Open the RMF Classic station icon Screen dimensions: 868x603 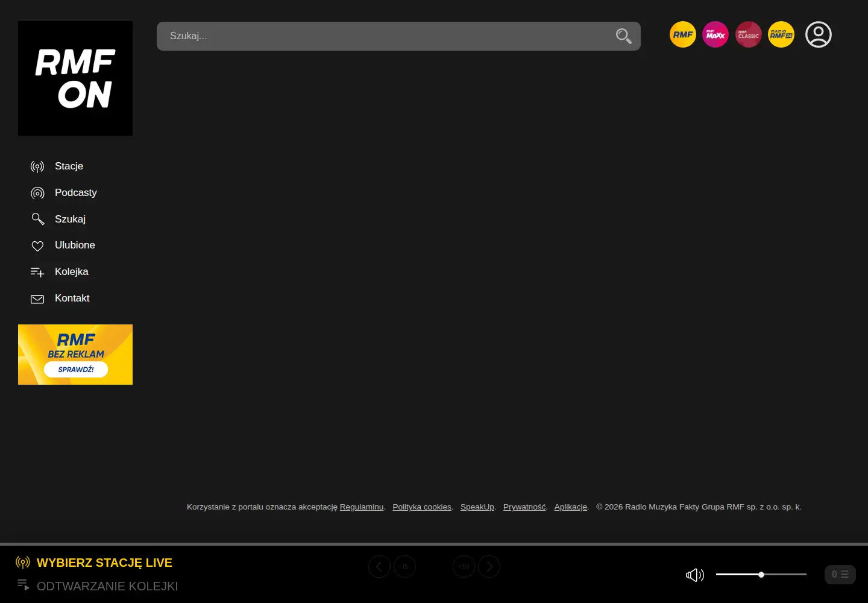749,34
